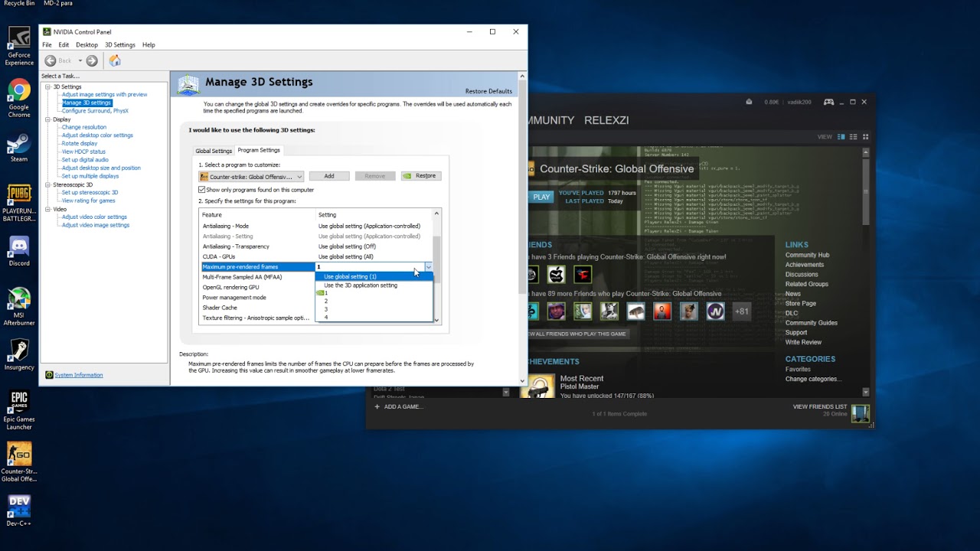This screenshot has height=551, width=980.
Task: Open GeForce Experience desktop icon
Action: [x=19, y=46]
